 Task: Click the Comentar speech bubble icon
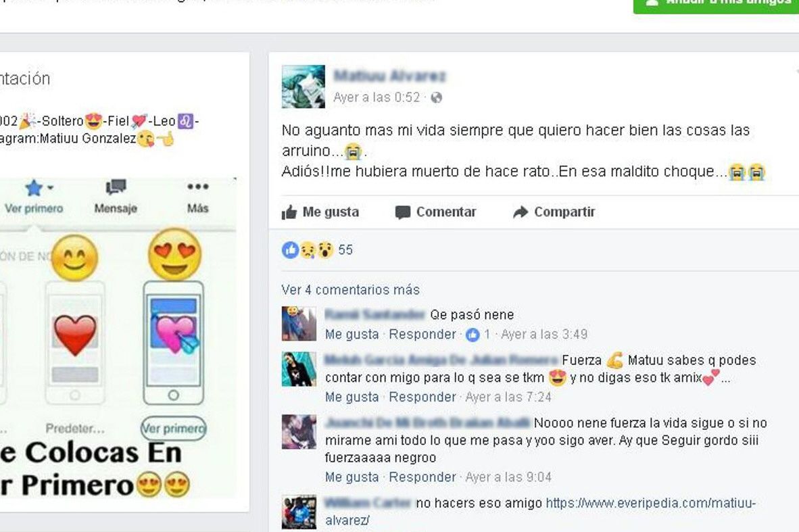(403, 212)
